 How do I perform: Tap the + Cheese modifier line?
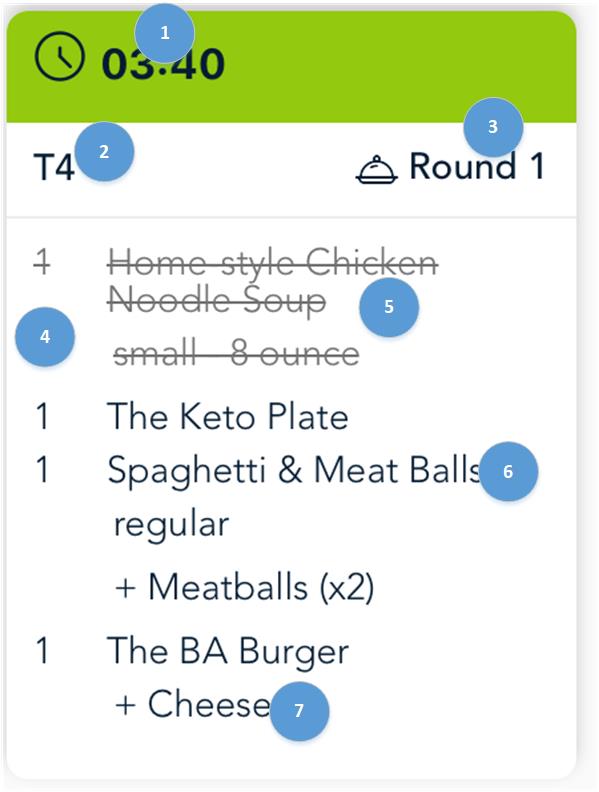(193, 704)
